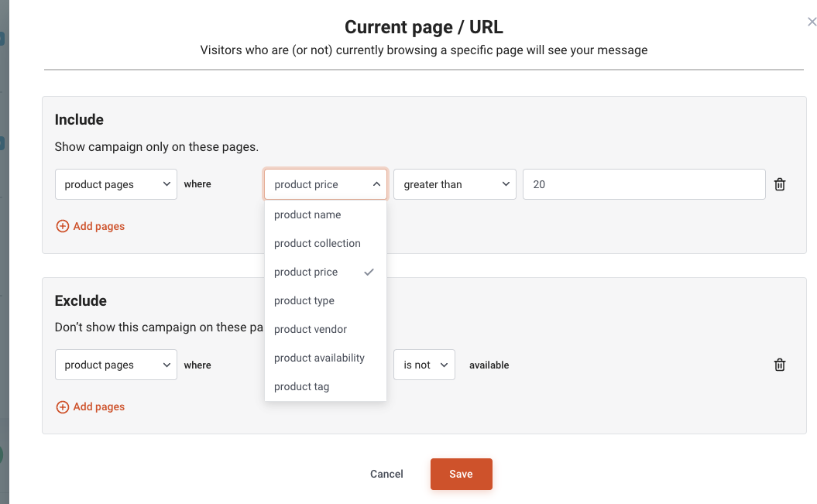Click the Save button
817x504 pixels.
[x=461, y=474]
